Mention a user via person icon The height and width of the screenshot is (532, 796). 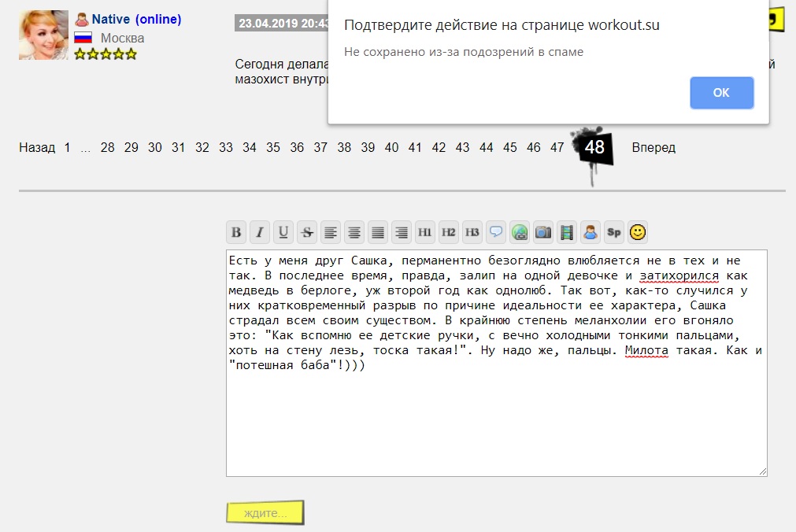(591, 232)
